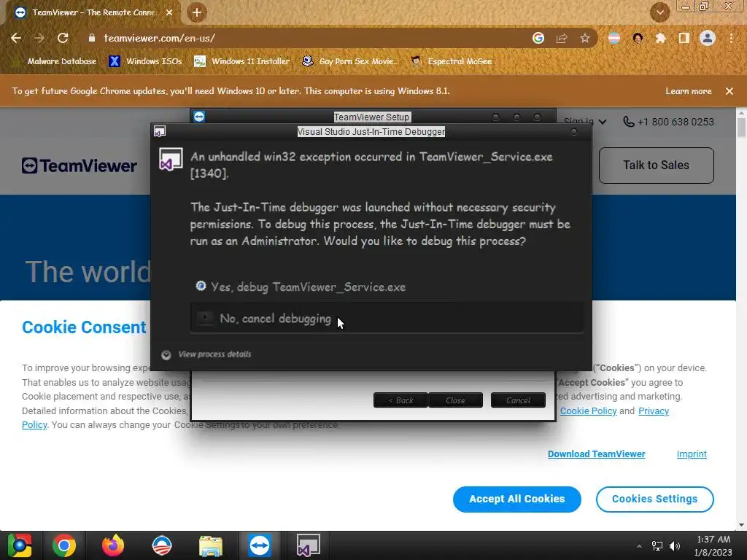This screenshot has width=747, height=560.
Task: Switch to TeamViewer taskbar icon
Action: (259, 545)
